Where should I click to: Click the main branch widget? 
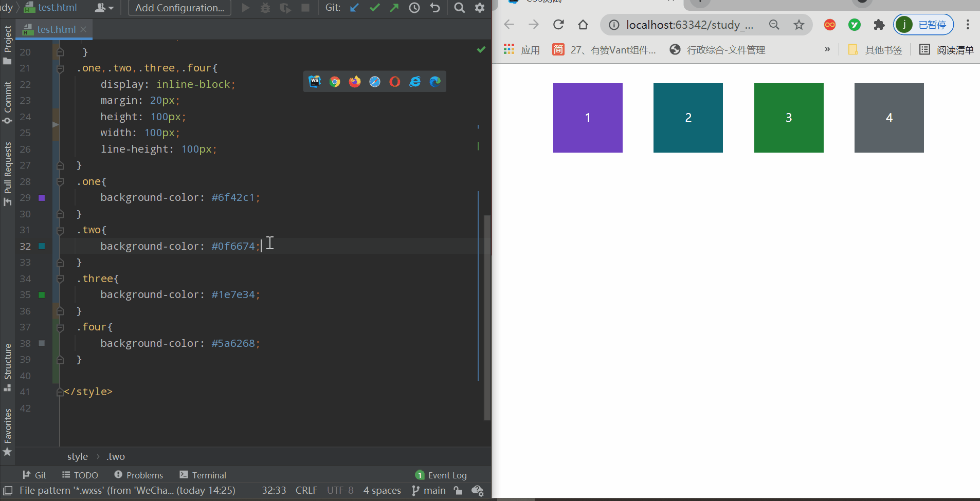click(429, 491)
